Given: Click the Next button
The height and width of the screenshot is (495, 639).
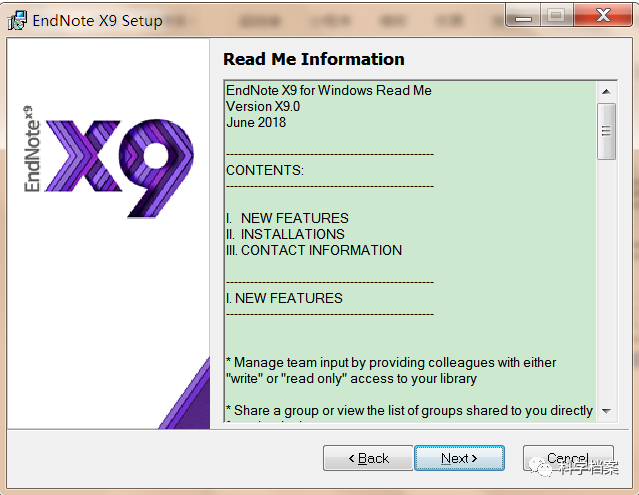Looking at the screenshot, I should point(459,458).
